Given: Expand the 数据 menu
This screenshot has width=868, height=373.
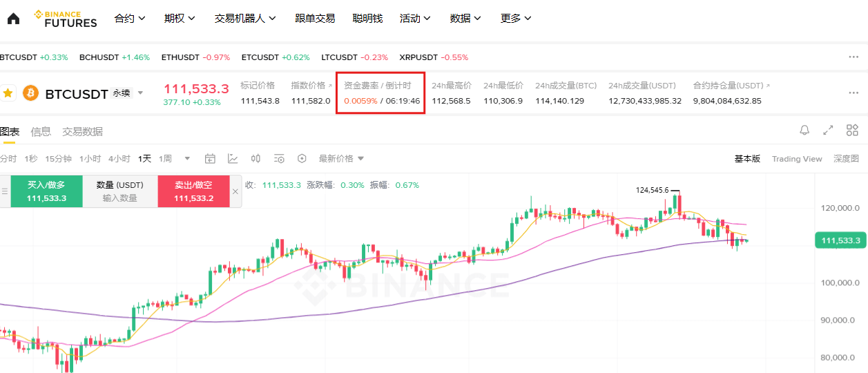Looking at the screenshot, I should [x=466, y=19].
